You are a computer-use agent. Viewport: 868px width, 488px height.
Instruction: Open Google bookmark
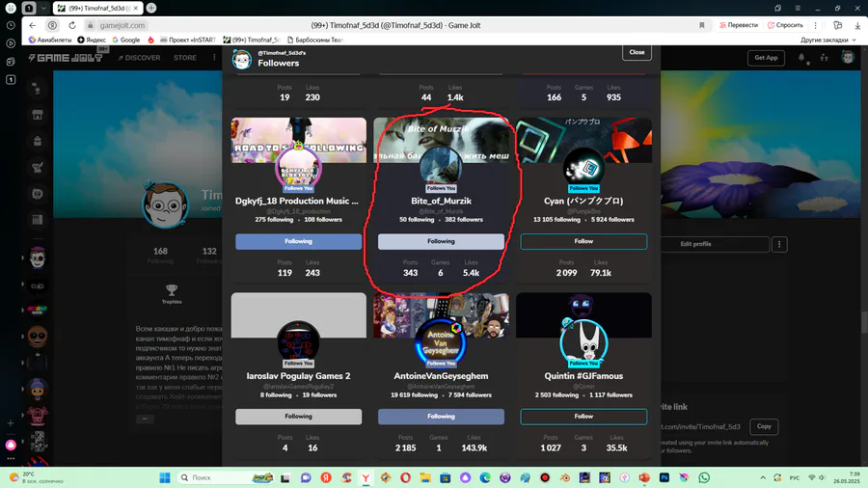pyautogui.click(x=126, y=40)
